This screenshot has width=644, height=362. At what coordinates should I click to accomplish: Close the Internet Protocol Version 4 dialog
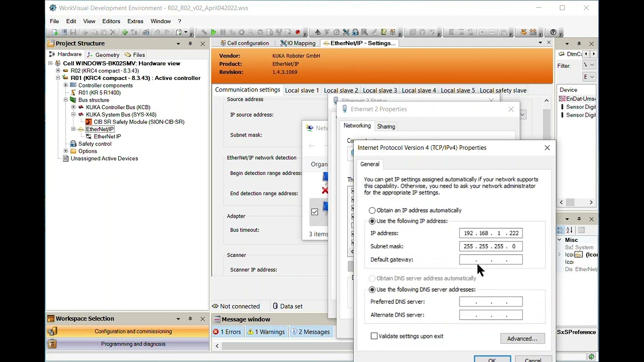[x=547, y=148]
